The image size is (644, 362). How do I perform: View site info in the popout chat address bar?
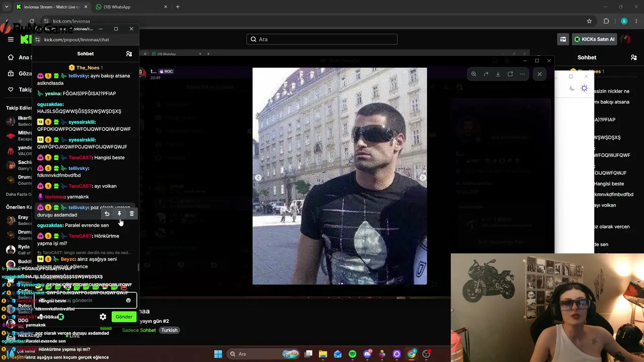[37, 40]
